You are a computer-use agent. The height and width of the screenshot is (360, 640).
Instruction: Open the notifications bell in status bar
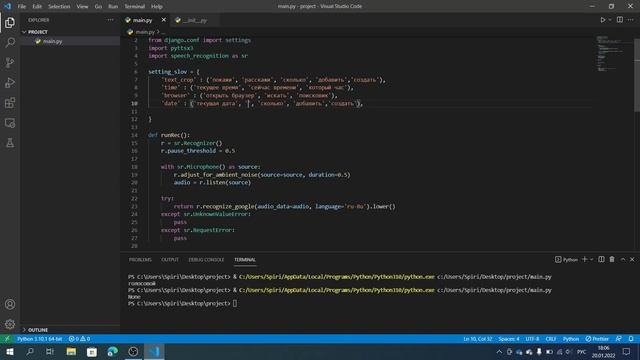click(x=631, y=339)
